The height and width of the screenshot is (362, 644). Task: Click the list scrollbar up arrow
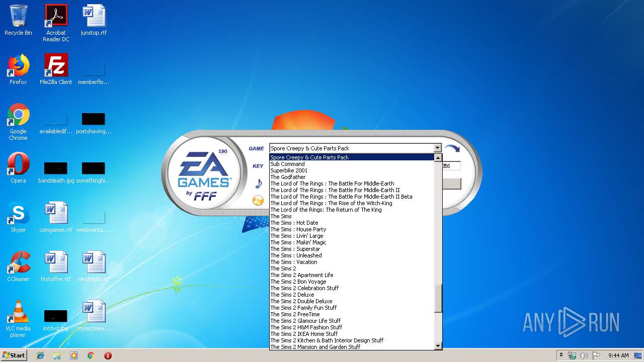(x=438, y=158)
